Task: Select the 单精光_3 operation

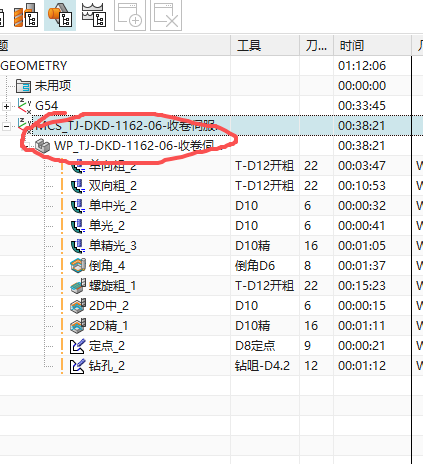Action: [112, 246]
